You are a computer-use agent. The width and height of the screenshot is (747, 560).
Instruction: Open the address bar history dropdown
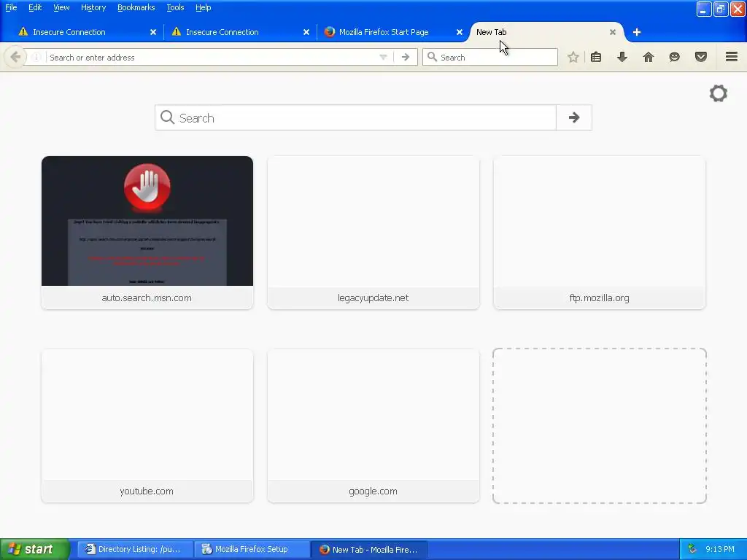[x=383, y=57]
